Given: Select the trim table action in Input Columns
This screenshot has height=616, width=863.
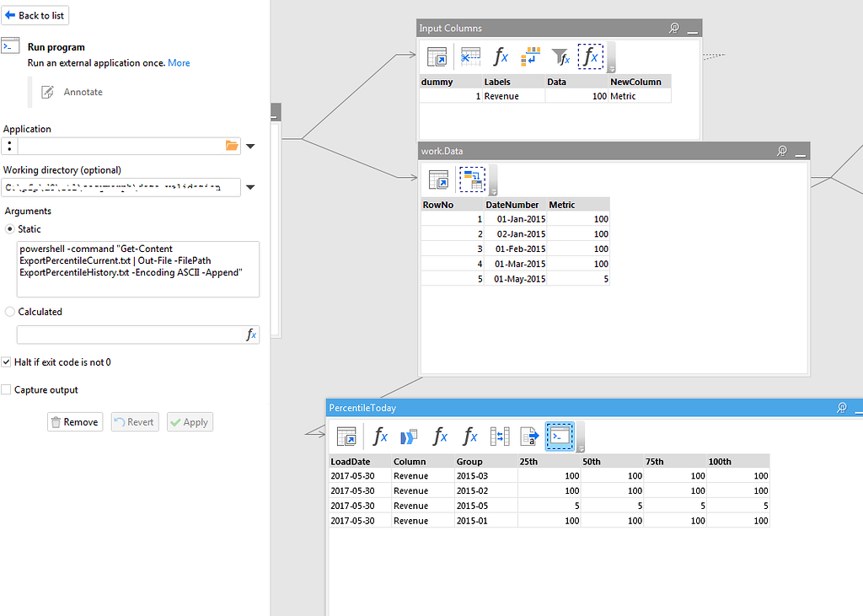Looking at the screenshot, I should (470, 56).
